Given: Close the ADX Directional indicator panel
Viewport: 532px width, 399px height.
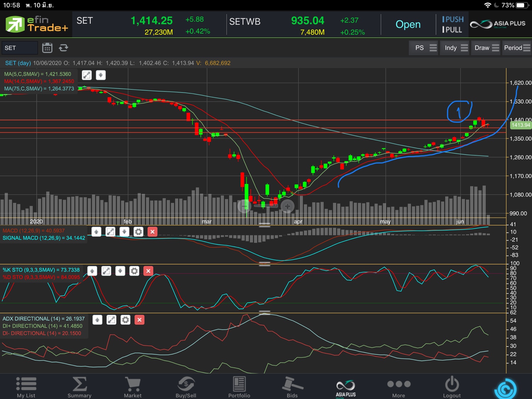Looking at the screenshot, I should 139,320.
